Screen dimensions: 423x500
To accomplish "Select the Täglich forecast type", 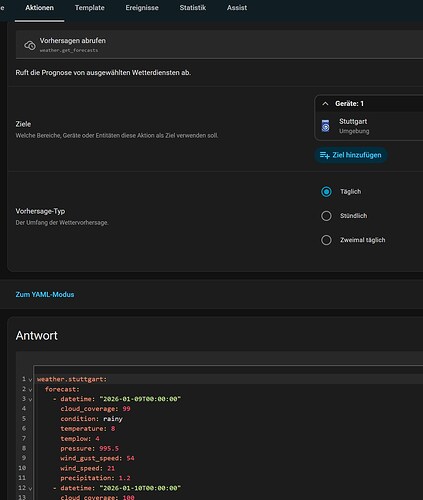I will pos(326,192).
